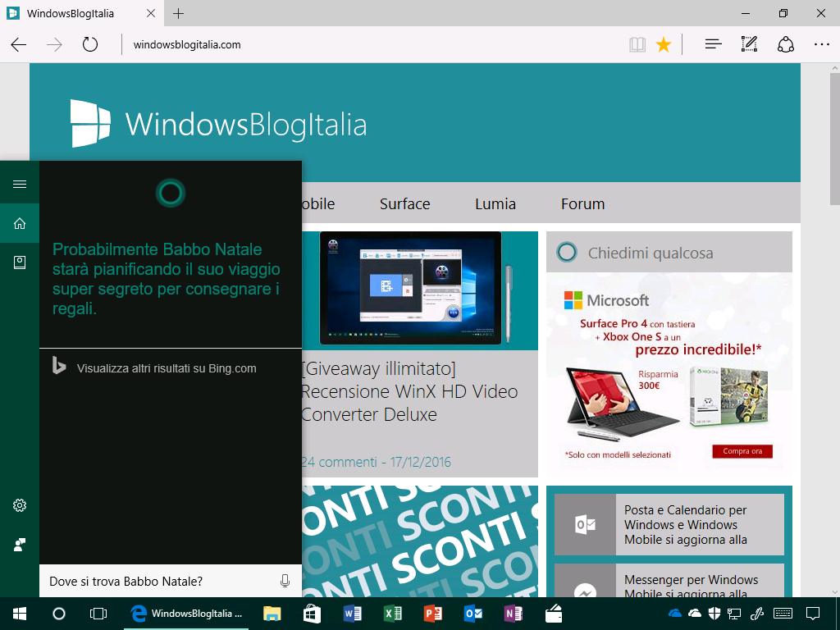
Task: Open 'Visualizza altri risultati su Bing.com'
Action: coord(167,368)
